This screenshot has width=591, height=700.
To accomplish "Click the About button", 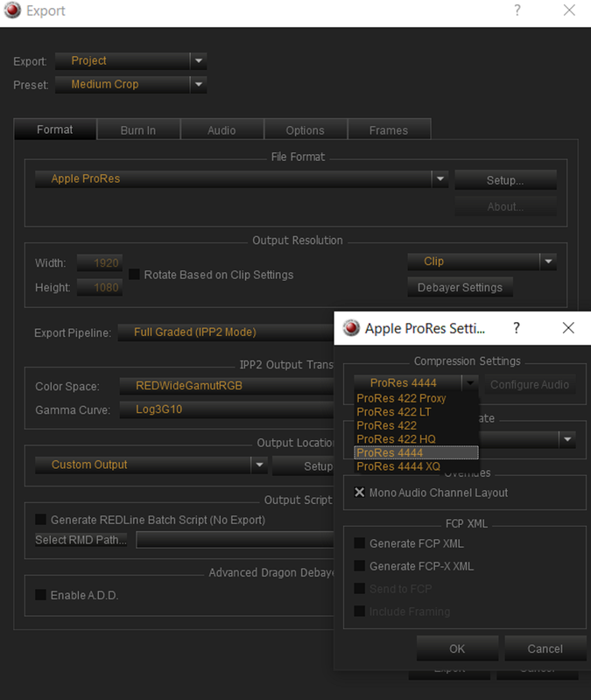I will point(505,206).
